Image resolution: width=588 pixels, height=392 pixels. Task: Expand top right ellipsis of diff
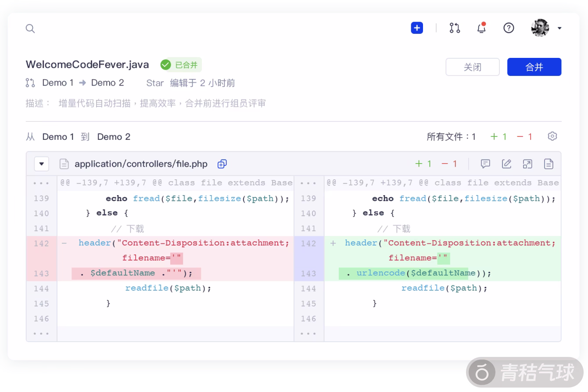click(309, 183)
